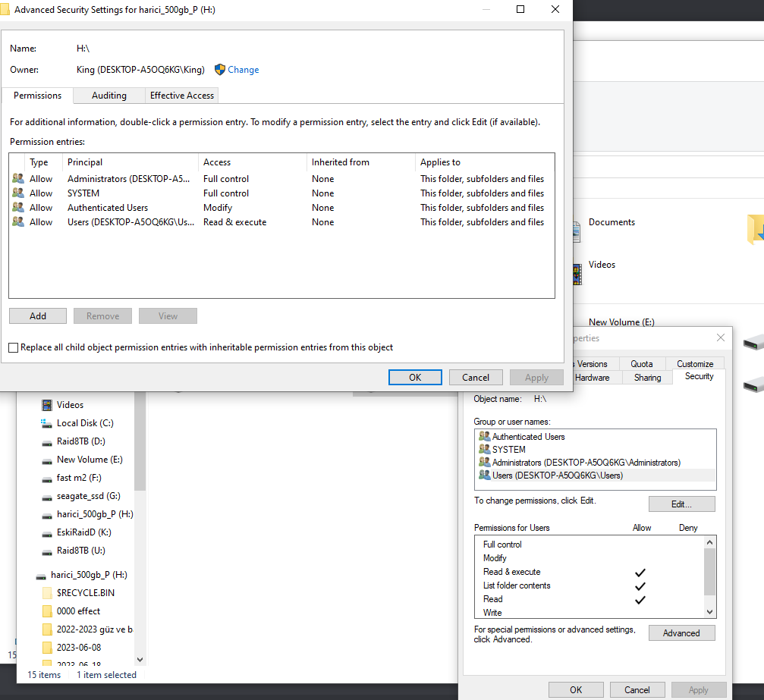Click the group icon on the Users Read & execute row

[x=18, y=221]
